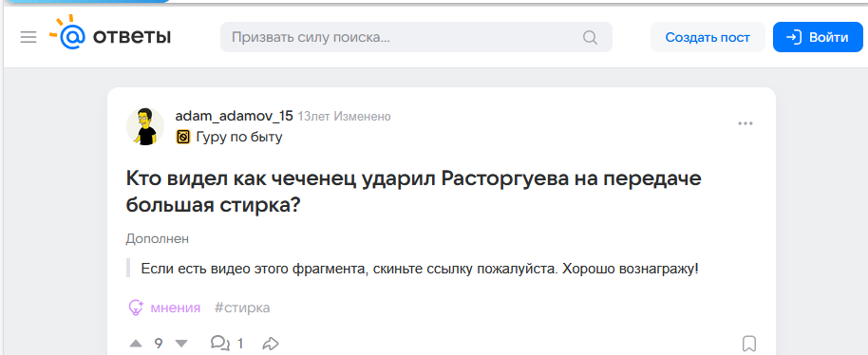This screenshot has height=355, width=868.
Task: Upvote the post
Action: [x=136, y=344]
